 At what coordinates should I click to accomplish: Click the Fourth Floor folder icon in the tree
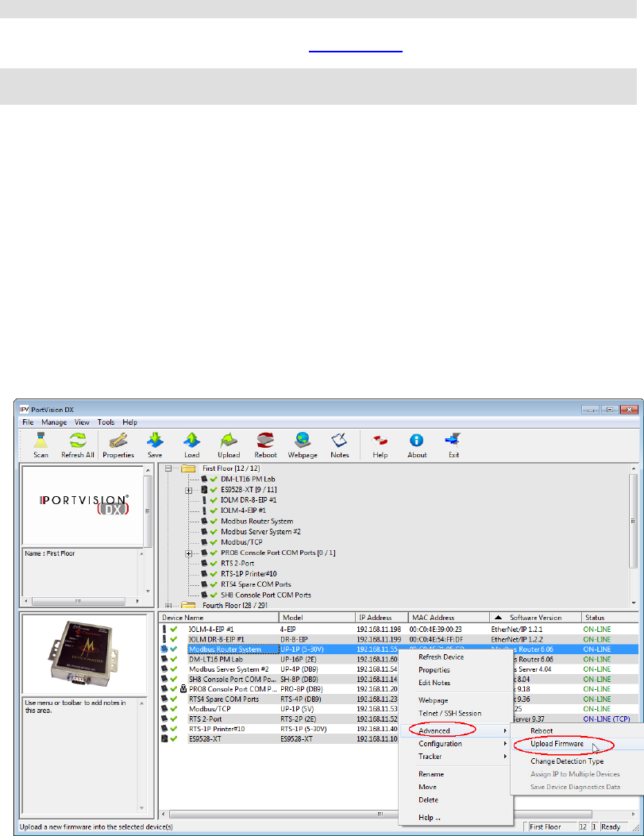[188, 605]
